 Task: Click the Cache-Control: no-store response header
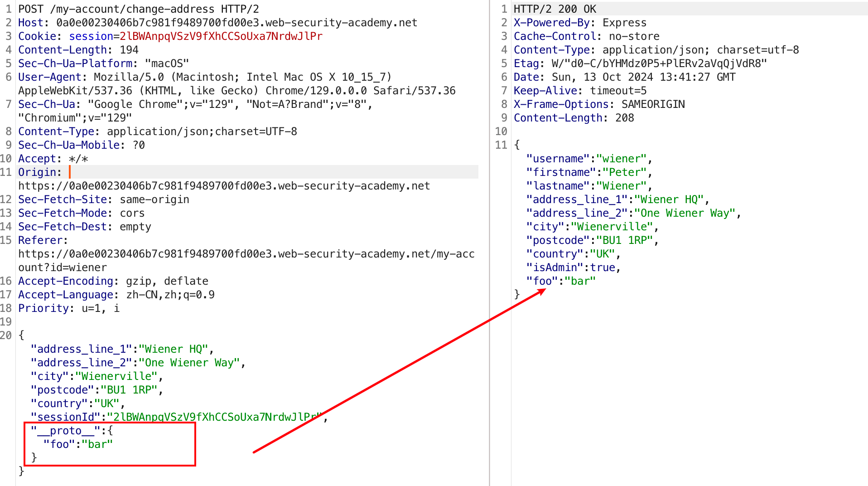[x=586, y=36]
